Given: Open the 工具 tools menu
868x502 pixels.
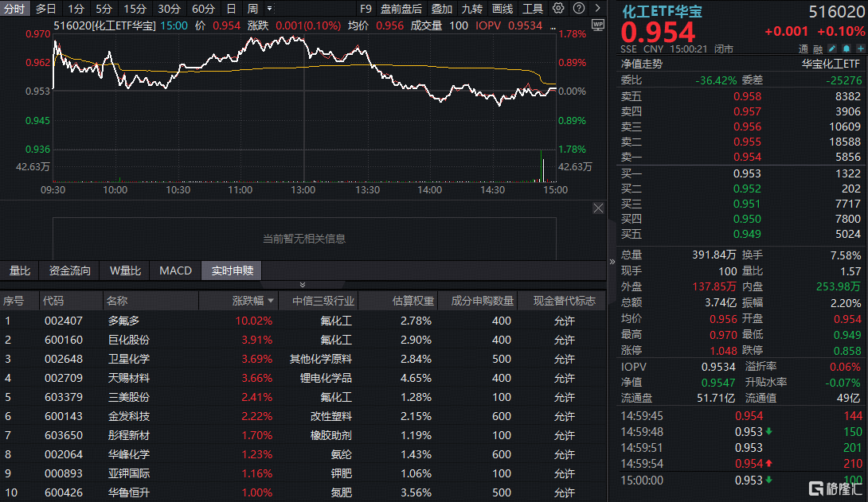Looking at the screenshot, I should tap(533, 9).
